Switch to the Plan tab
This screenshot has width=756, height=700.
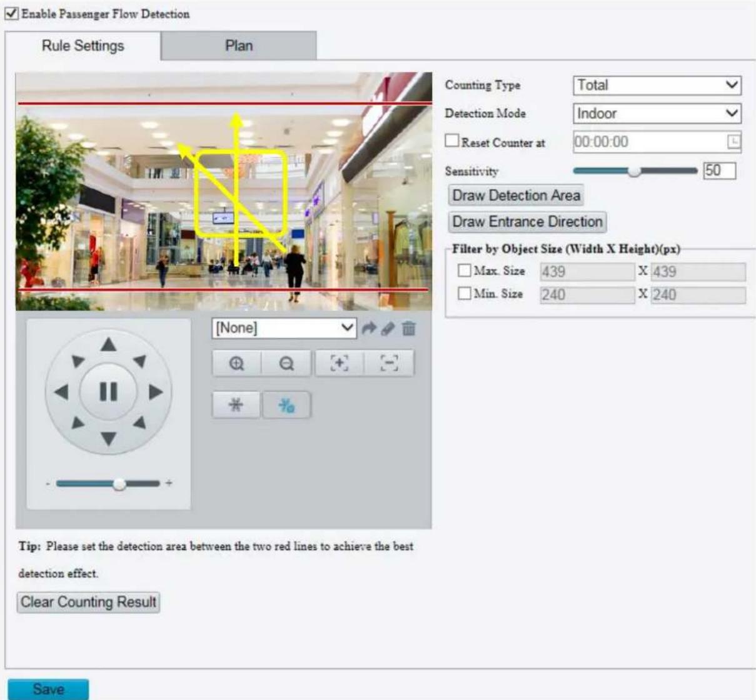[239, 46]
